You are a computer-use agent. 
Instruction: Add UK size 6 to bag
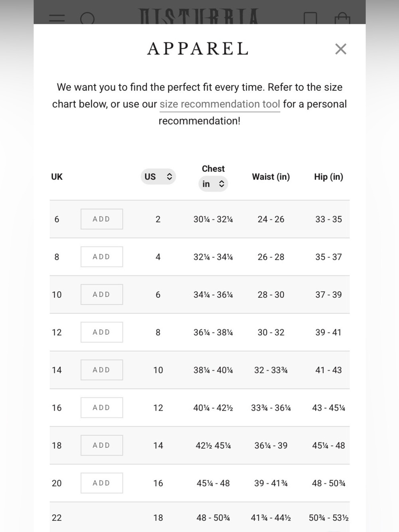102,219
